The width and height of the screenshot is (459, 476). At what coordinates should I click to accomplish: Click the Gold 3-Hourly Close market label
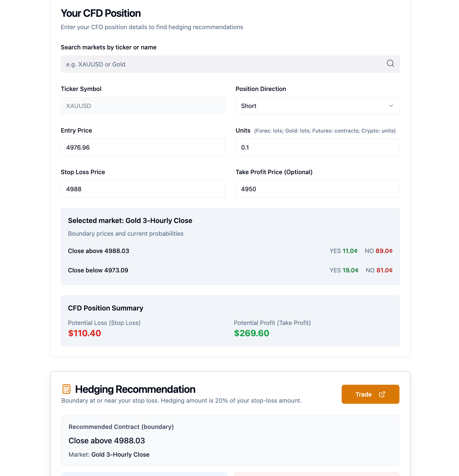(x=120, y=454)
